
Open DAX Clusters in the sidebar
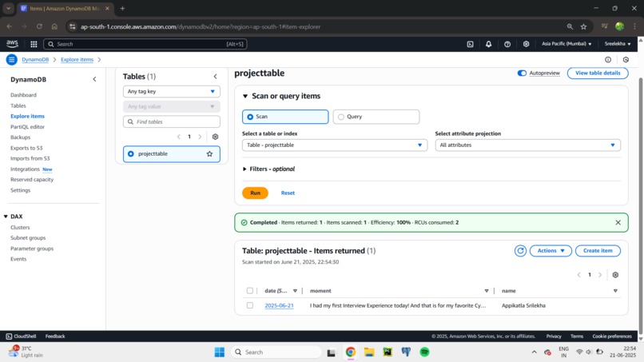(20, 227)
